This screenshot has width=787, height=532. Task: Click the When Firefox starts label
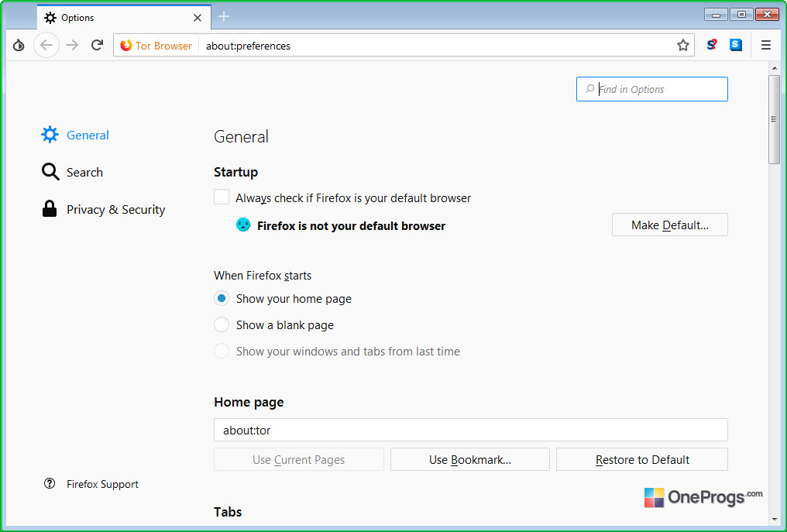point(262,276)
